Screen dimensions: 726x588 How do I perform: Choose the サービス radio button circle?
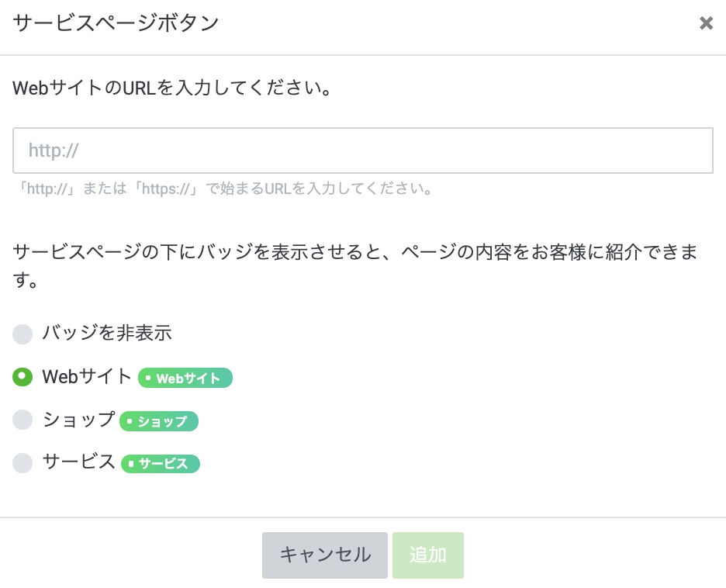click(22, 463)
